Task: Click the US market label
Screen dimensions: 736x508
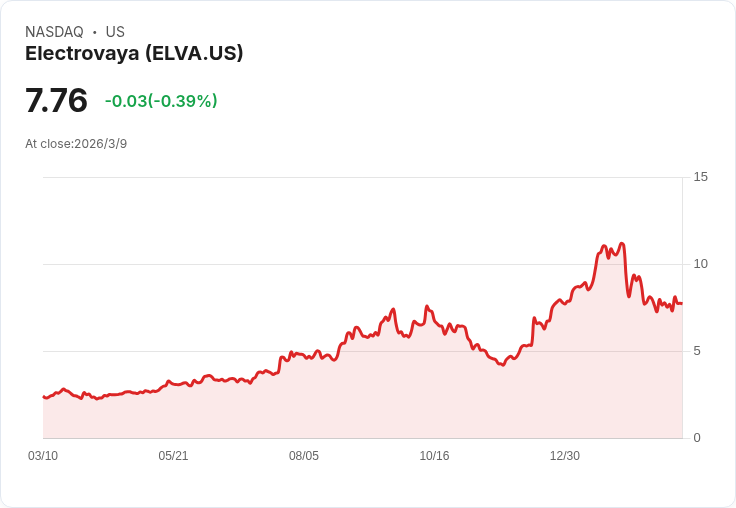Action: pyautogui.click(x=115, y=32)
